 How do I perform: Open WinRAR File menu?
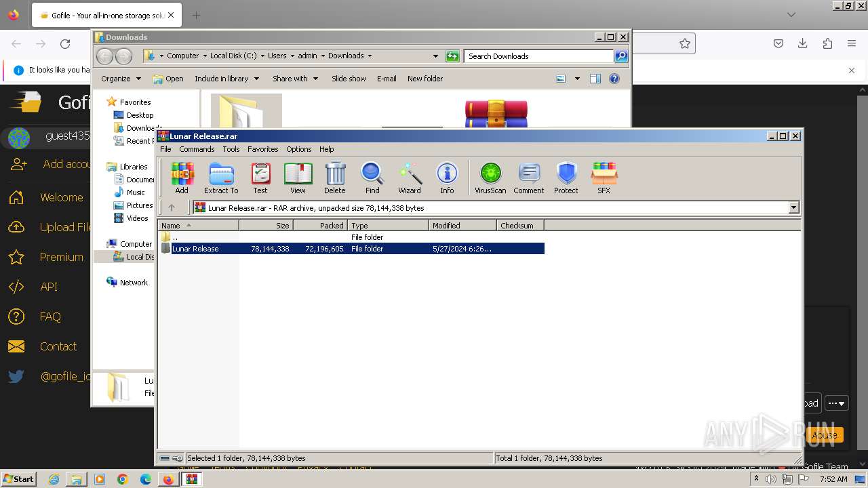tap(165, 149)
